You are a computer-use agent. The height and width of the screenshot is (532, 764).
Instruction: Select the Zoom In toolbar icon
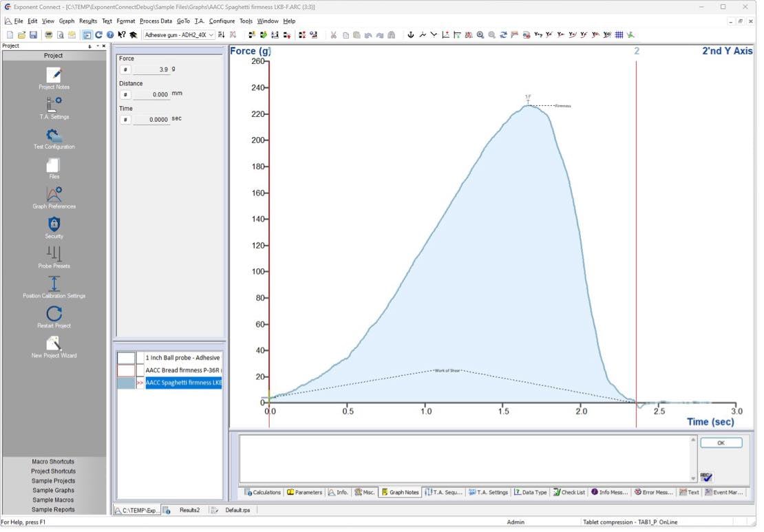[x=480, y=34]
